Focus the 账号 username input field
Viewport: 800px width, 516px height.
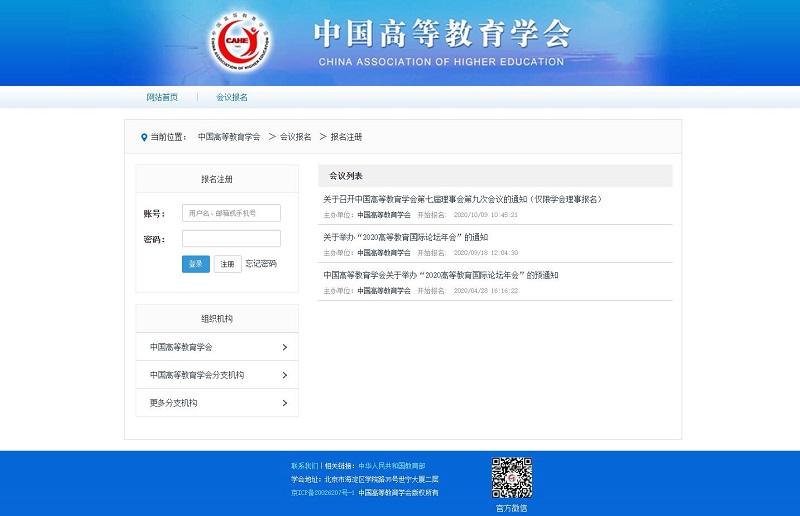coord(231,213)
